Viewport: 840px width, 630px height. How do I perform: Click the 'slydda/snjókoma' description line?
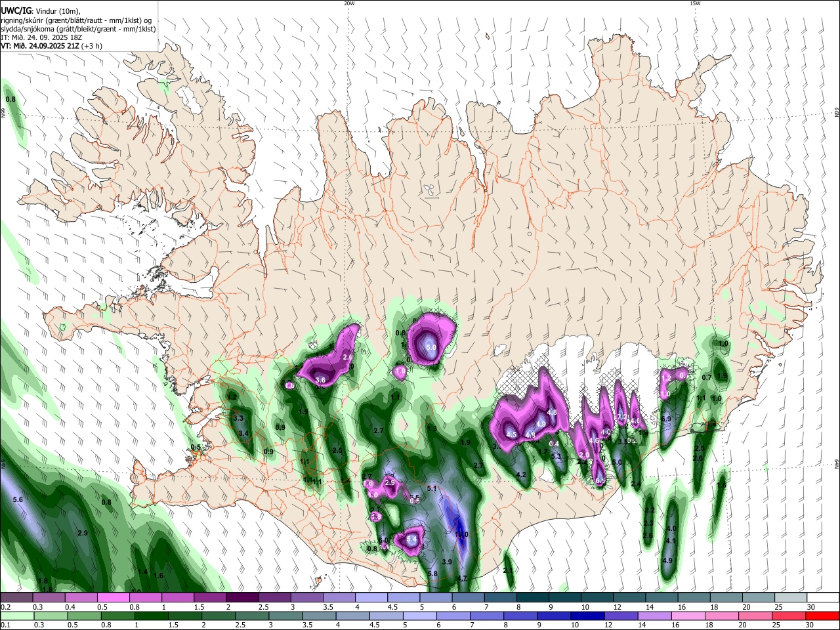(x=78, y=29)
